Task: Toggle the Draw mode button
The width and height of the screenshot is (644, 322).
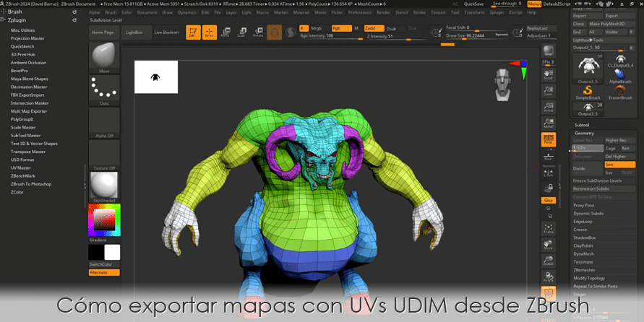Action: [x=210, y=32]
